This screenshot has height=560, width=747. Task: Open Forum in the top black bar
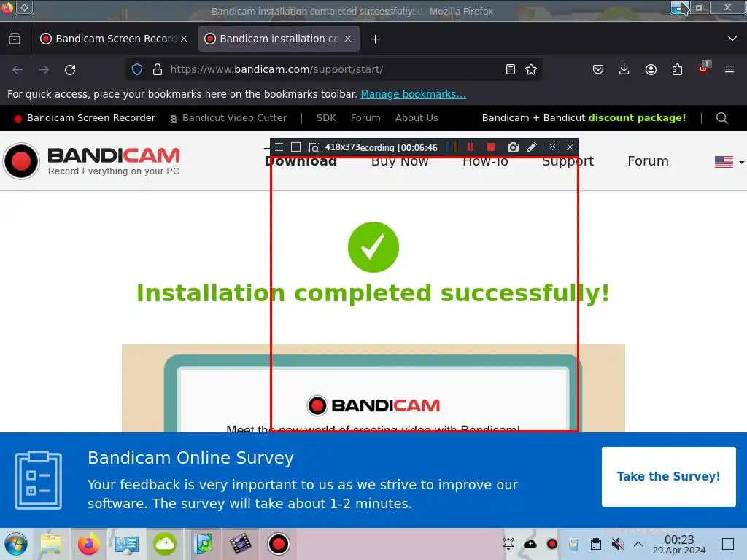click(x=365, y=118)
